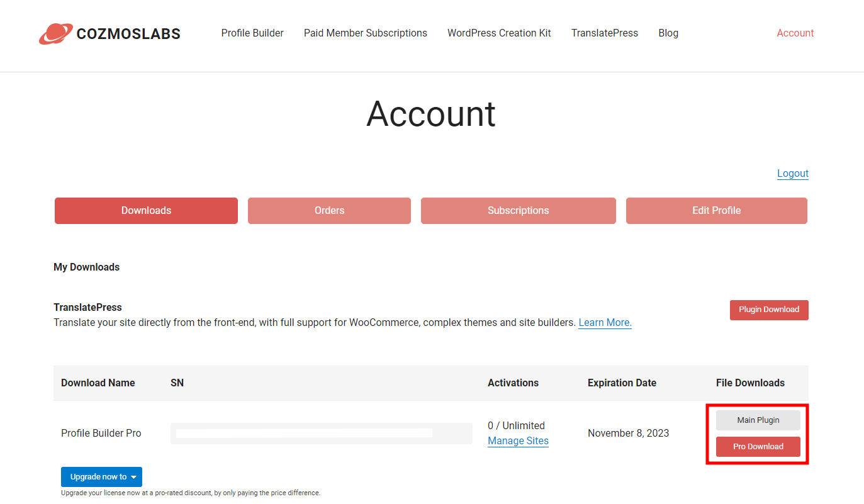
Task: Click the 0 / Unlimited activations text
Action: tap(516, 425)
